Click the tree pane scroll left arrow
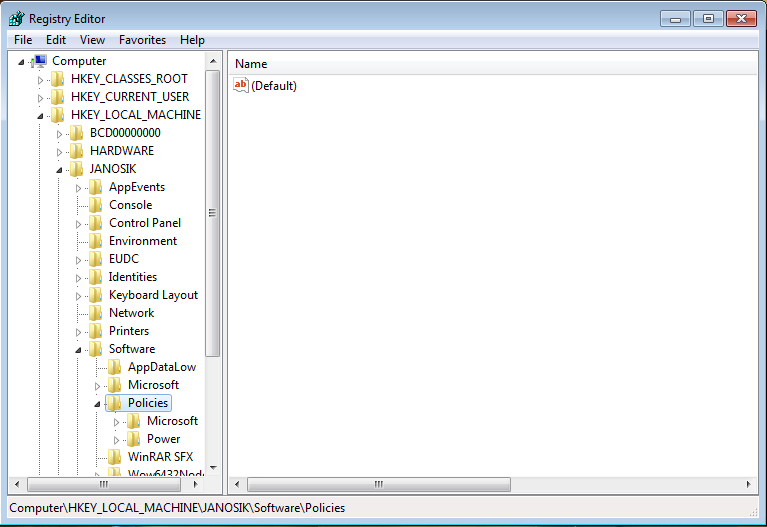 [x=17, y=484]
